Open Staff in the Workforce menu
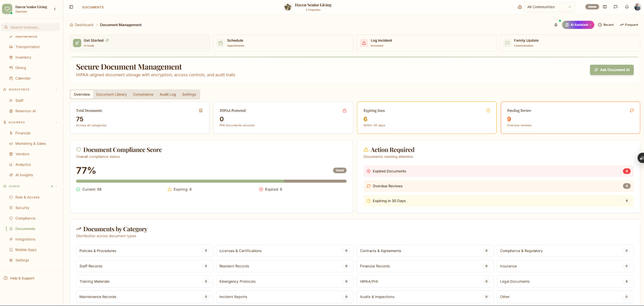The height and width of the screenshot is (306, 644). pyautogui.click(x=19, y=101)
